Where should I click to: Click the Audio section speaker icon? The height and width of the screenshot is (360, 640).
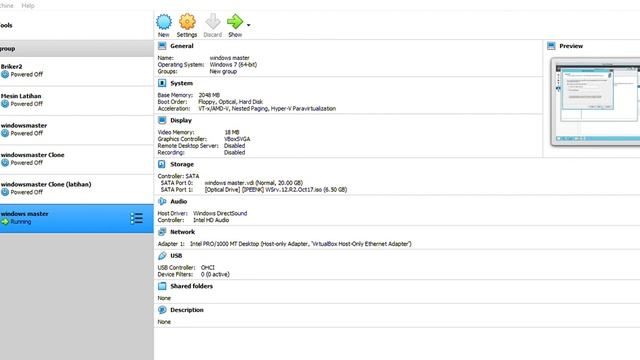[162, 201]
